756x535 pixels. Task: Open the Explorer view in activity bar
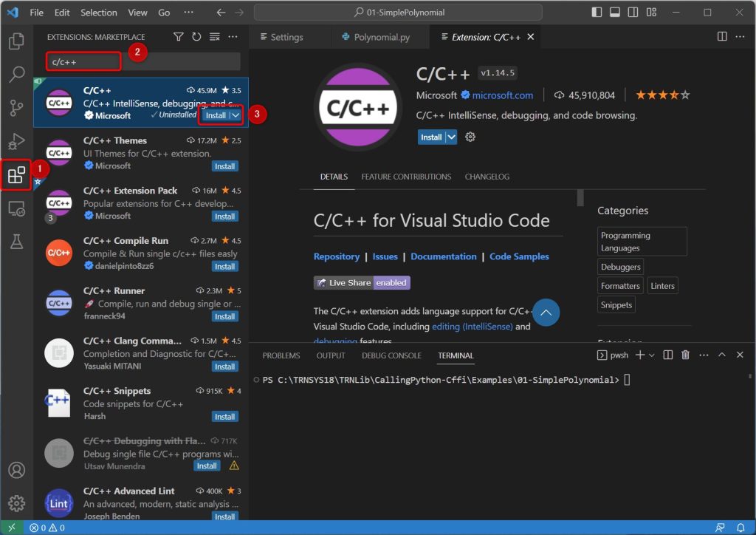[x=16, y=41]
